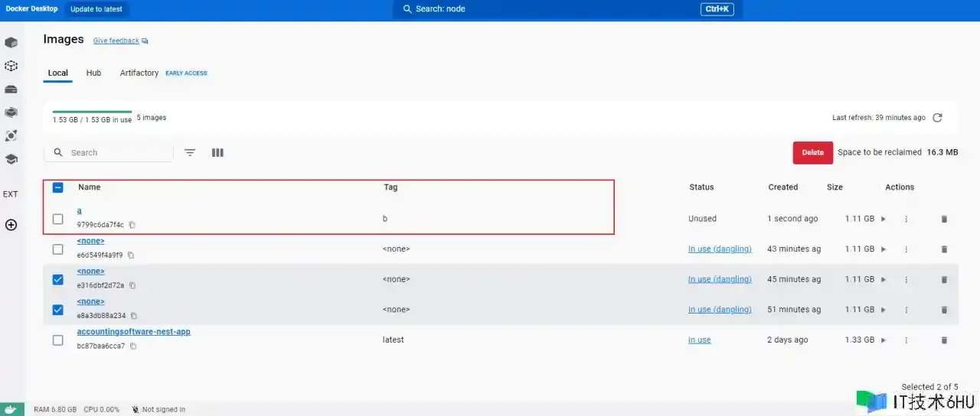
Task: Open the Give feedback link
Action: [x=116, y=41]
